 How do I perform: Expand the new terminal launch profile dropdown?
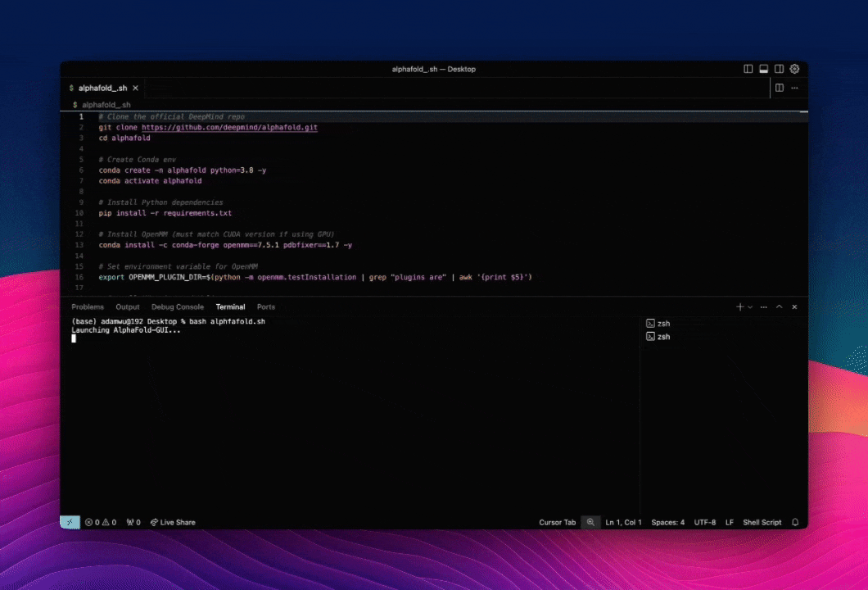(x=750, y=306)
